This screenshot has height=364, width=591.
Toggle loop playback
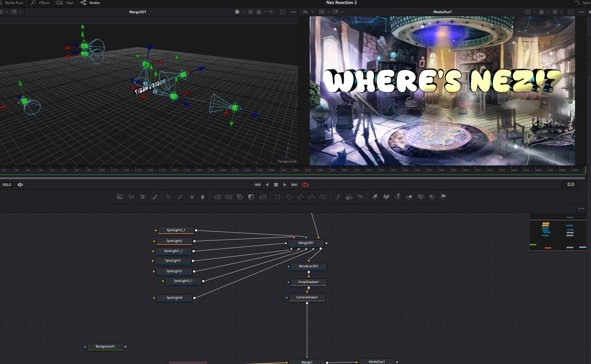[x=305, y=185]
